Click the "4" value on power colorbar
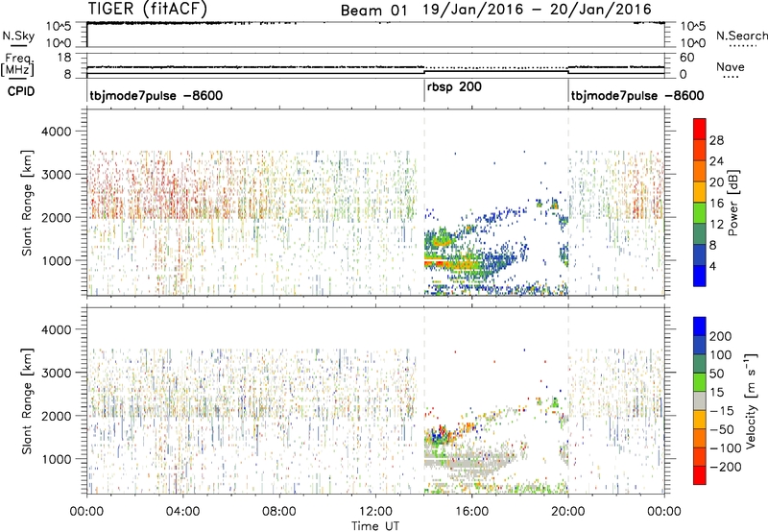 click(x=712, y=267)
